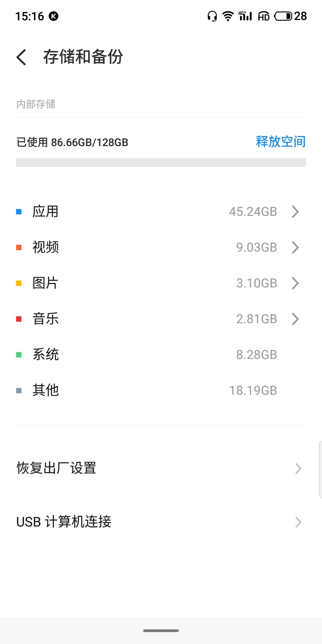The width and height of the screenshot is (322, 644).
Task: Open USB 计算机连接 settings
Action: (x=161, y=522)
